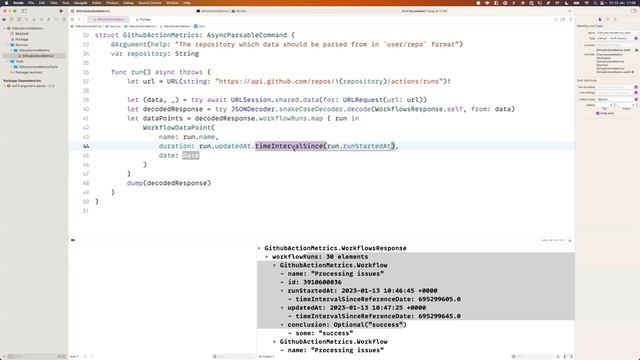Open editor options menu icon
This screenshot has width=640, height=360.
[563, 19]
